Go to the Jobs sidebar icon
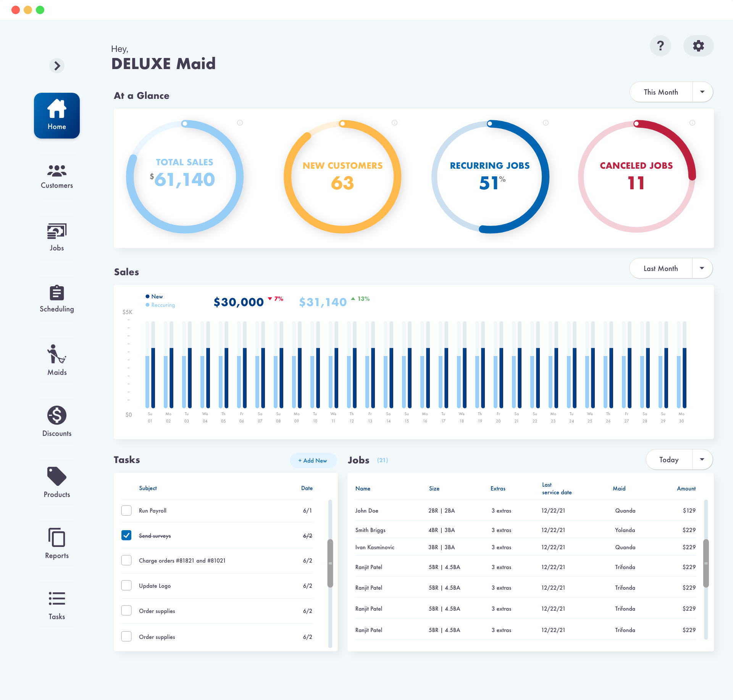The width and height of the screenshot is (733, 700). (57, 231)
